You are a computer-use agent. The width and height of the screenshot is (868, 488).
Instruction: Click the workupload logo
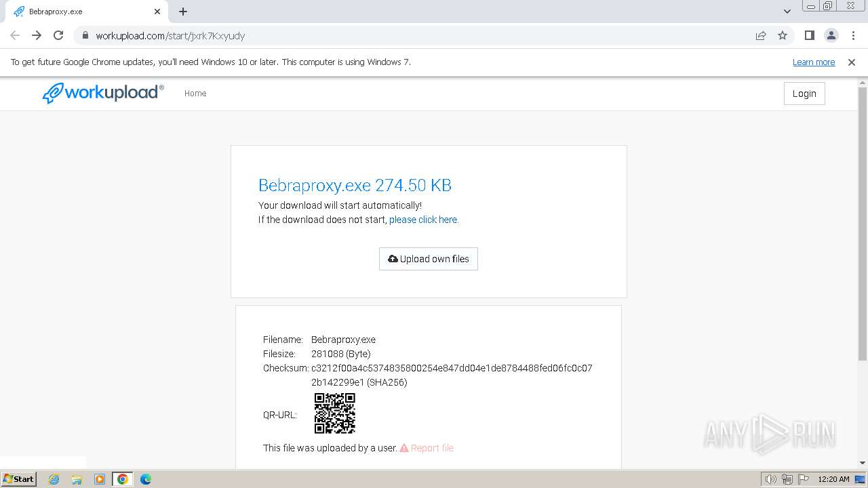[x=103, y=93]
